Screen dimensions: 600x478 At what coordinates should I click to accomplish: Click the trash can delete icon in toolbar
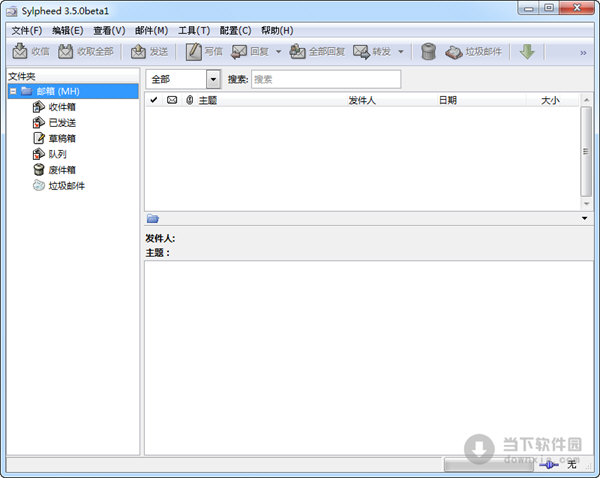click(428, 51)
